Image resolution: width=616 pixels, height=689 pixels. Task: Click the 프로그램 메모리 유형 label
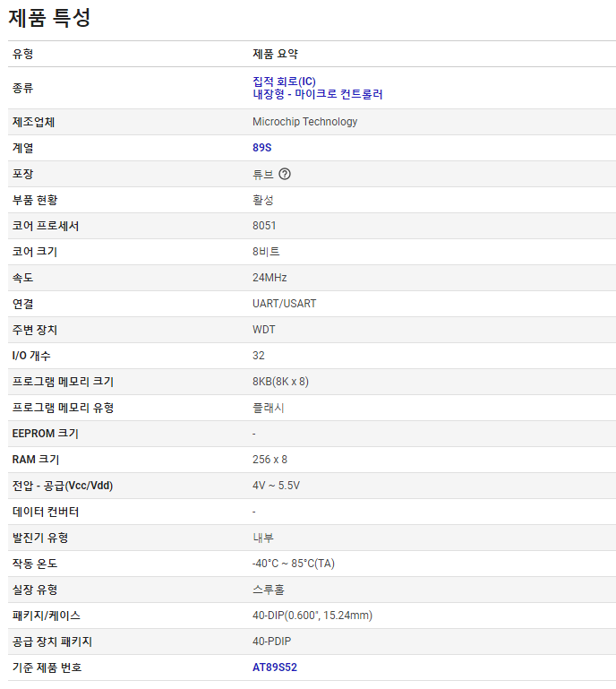pyautogui.click(x=64, y=408)
